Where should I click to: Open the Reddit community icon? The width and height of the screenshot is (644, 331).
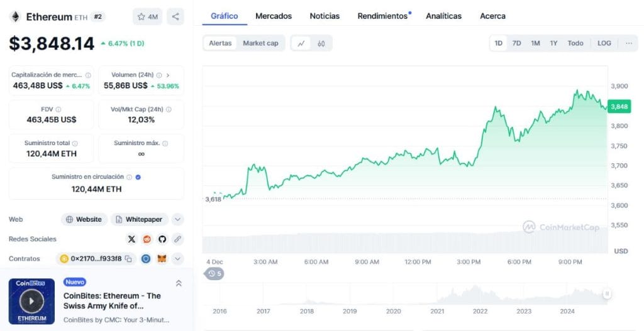147,239
